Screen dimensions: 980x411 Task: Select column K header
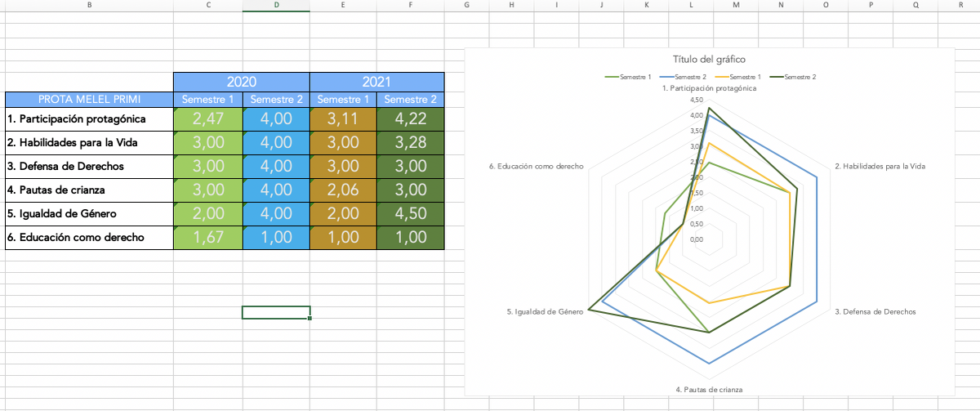click(x=646, y=5)
